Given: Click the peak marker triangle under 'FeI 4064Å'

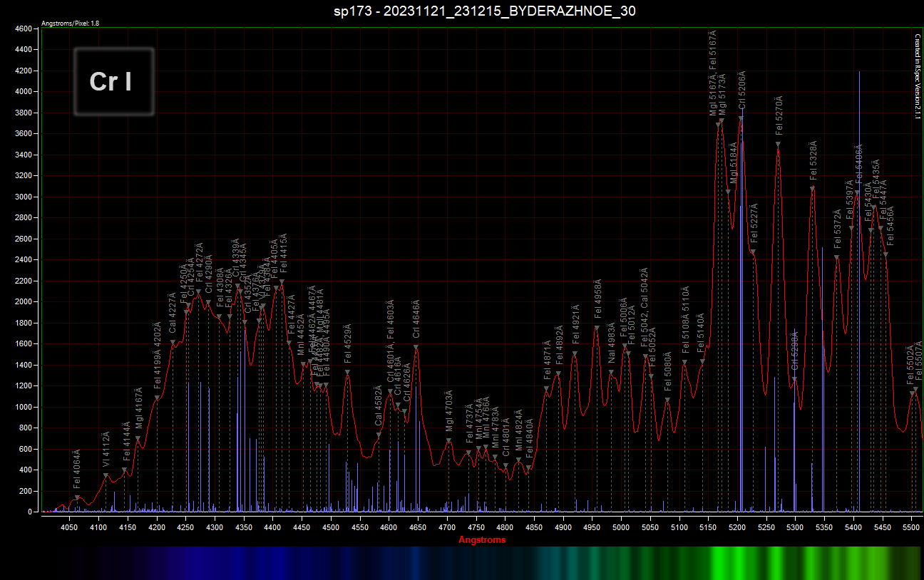Looking at the screenshot, I should point(77,497).
